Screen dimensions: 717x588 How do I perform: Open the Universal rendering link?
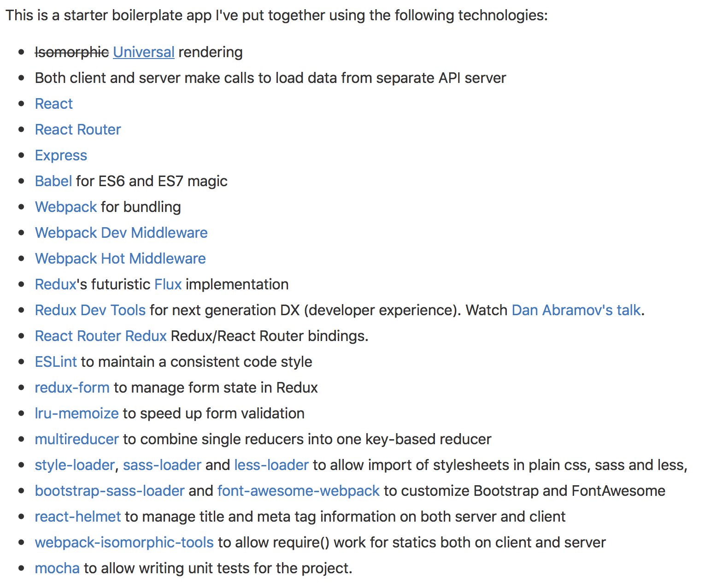click(x=143, y=52)
